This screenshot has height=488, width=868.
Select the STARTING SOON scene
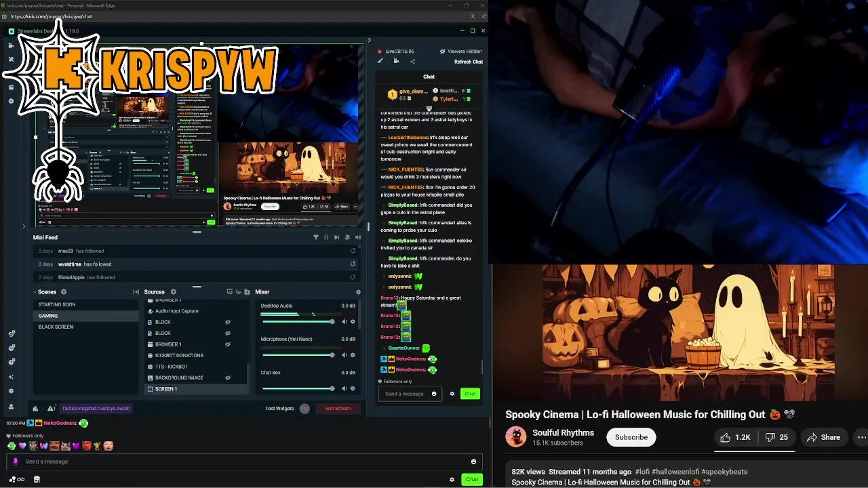[85, 304]
